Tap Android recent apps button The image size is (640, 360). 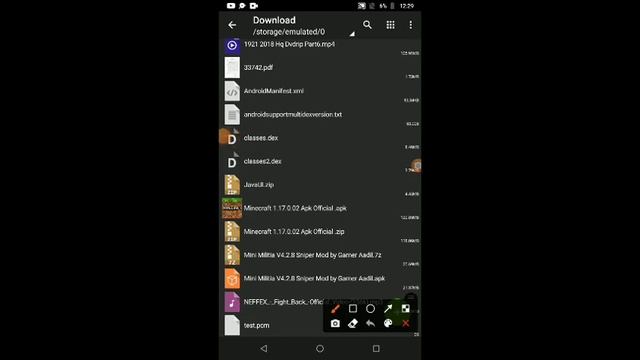pos(376,349)
